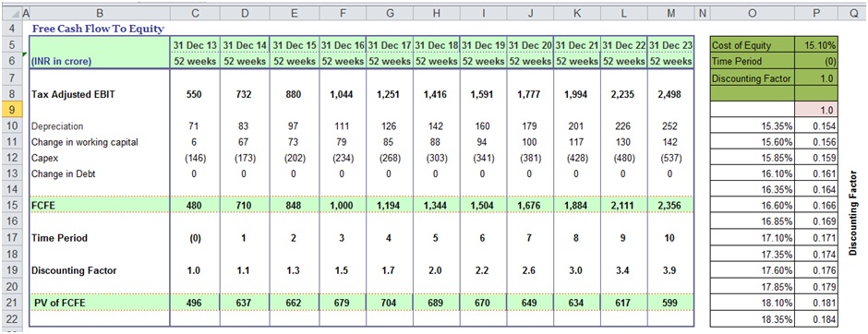Click Capex value (537)

coord(669,158)
